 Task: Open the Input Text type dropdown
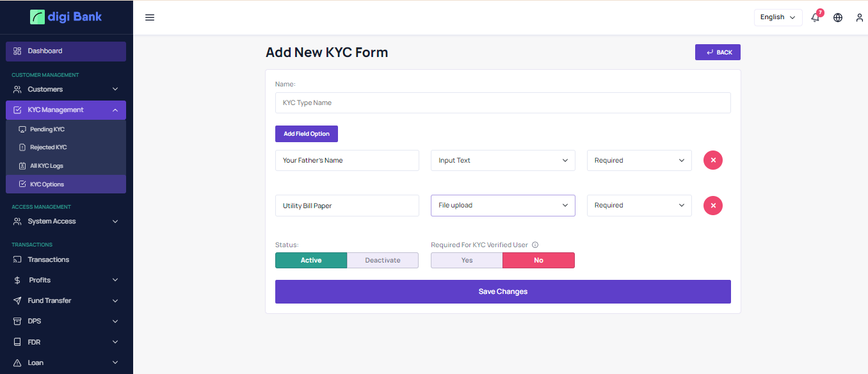502,160
